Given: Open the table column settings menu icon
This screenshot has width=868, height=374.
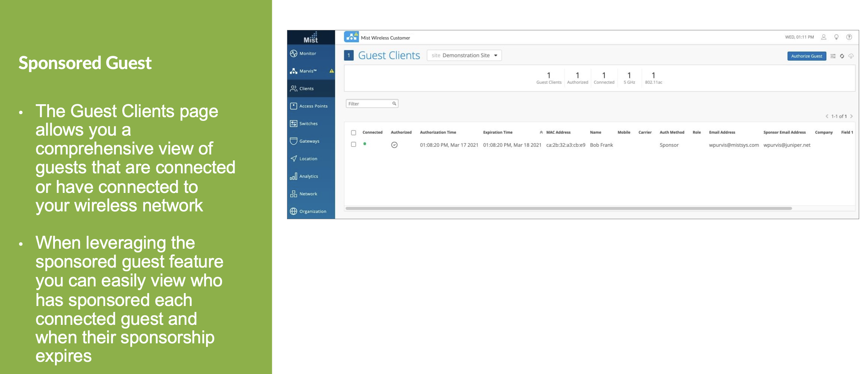Looking at the screenshot, I should (x=833, y=56).
